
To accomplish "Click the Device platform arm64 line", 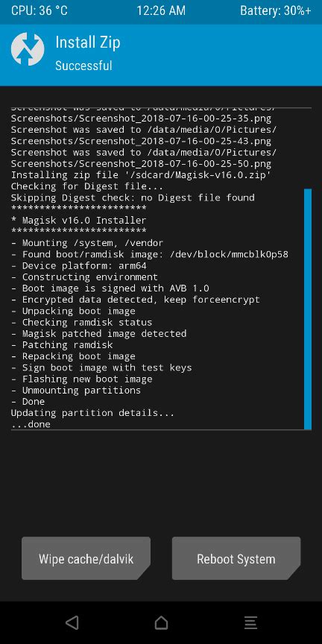I will 78,265.
